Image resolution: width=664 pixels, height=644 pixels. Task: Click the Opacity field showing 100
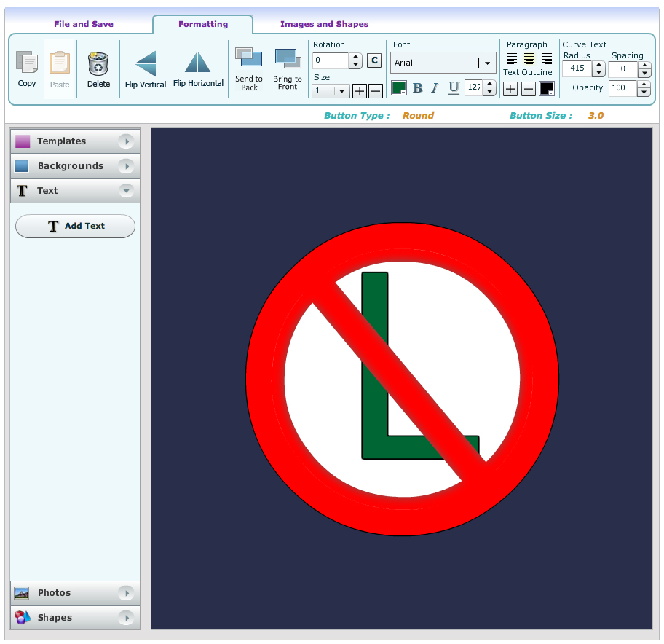click(x=623, y=88)
